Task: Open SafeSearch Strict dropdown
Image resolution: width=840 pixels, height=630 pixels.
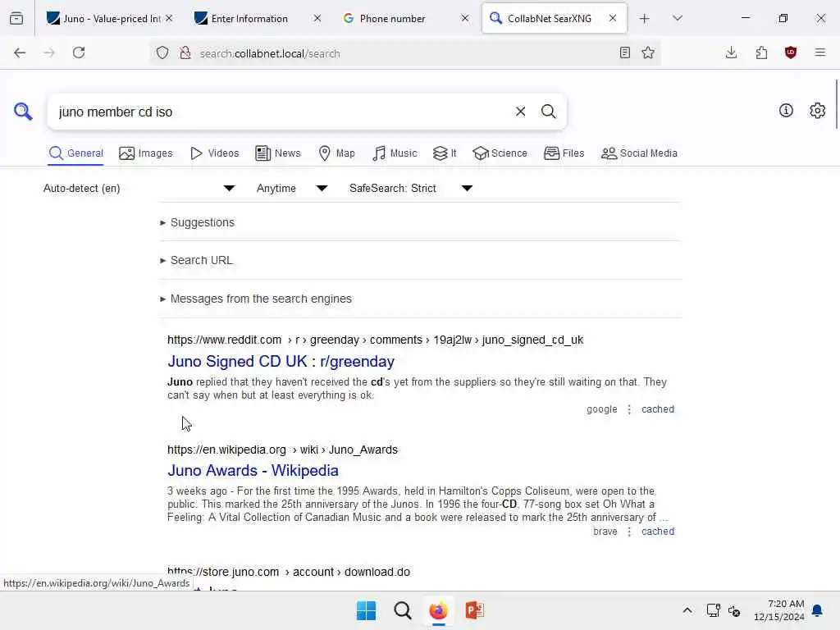Action: point(411,188)
